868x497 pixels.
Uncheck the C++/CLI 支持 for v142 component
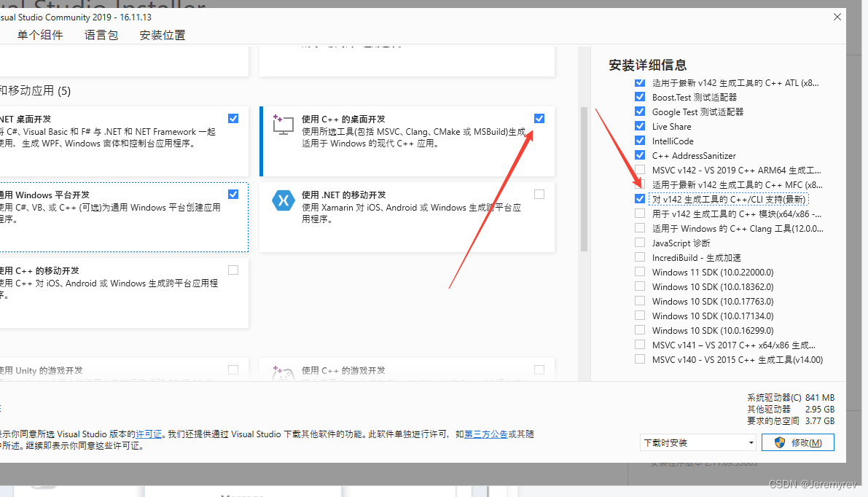coord(640,199)
